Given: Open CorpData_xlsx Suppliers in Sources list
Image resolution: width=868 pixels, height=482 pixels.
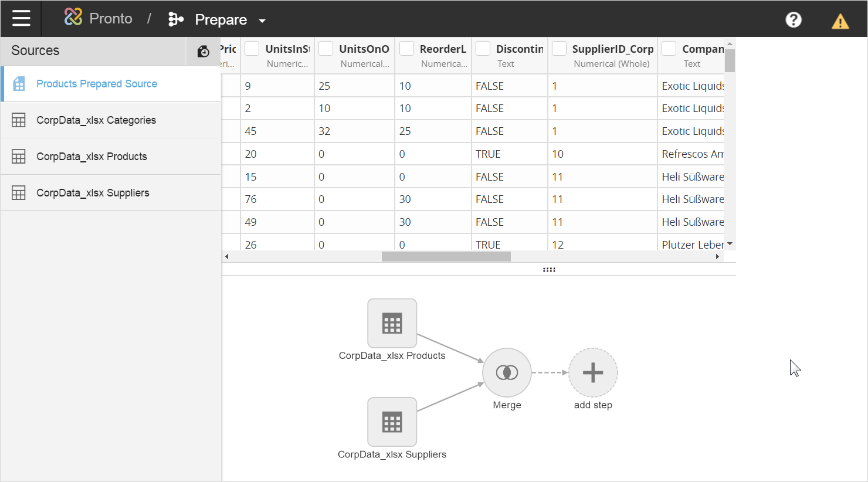Looking at the screenshot, I should click(x=93, y=193).
